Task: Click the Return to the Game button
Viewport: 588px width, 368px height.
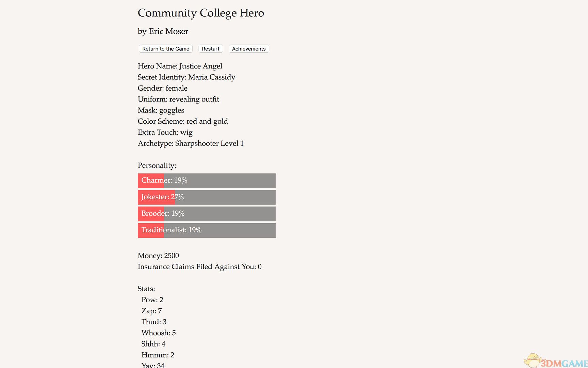Action: pos(166,49)
